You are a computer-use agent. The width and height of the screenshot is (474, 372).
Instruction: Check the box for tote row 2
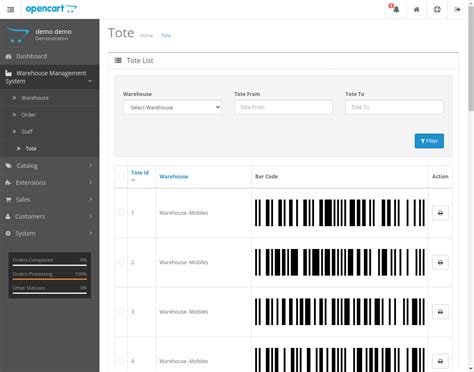[x=121, y=262]
